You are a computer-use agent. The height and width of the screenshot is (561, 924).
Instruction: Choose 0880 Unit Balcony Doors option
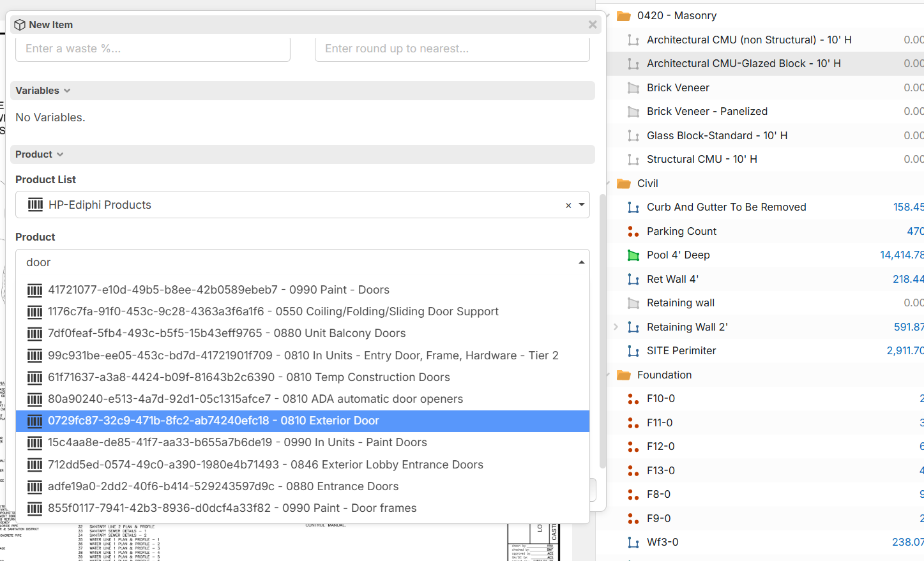(x=227, y=333)
